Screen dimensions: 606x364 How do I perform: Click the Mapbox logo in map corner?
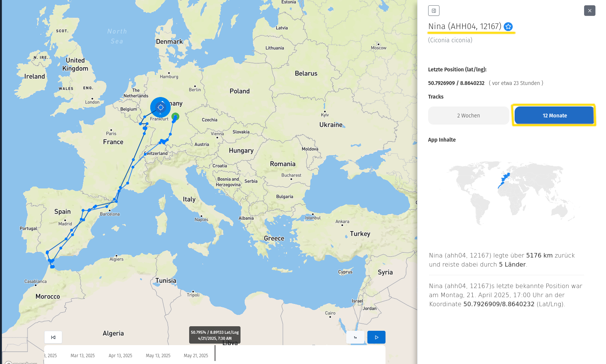[22, 362]
